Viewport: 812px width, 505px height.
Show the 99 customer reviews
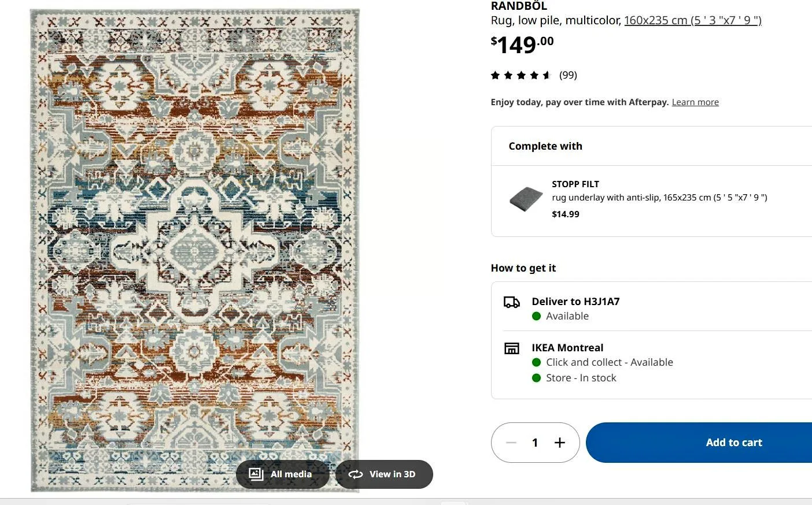(x=568, y=75)
